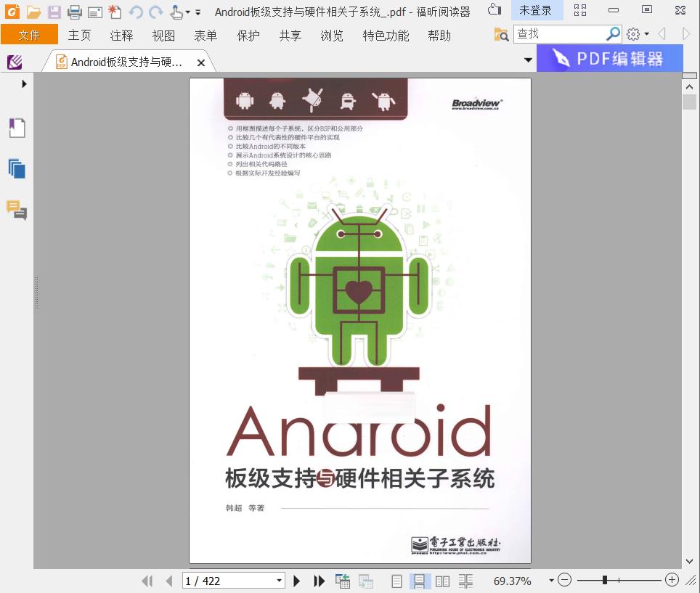Select continuous page view mode

[420, 581]
